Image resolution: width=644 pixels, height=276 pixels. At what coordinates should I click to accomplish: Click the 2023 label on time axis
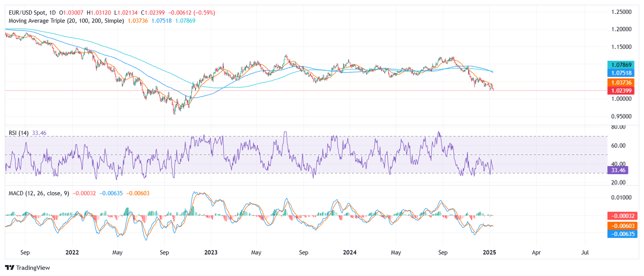point(210,253)
